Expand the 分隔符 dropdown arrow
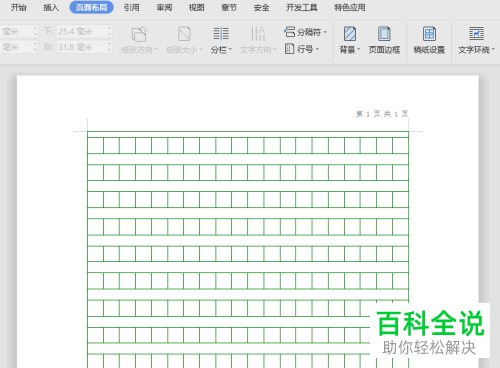 pos(325,32)
